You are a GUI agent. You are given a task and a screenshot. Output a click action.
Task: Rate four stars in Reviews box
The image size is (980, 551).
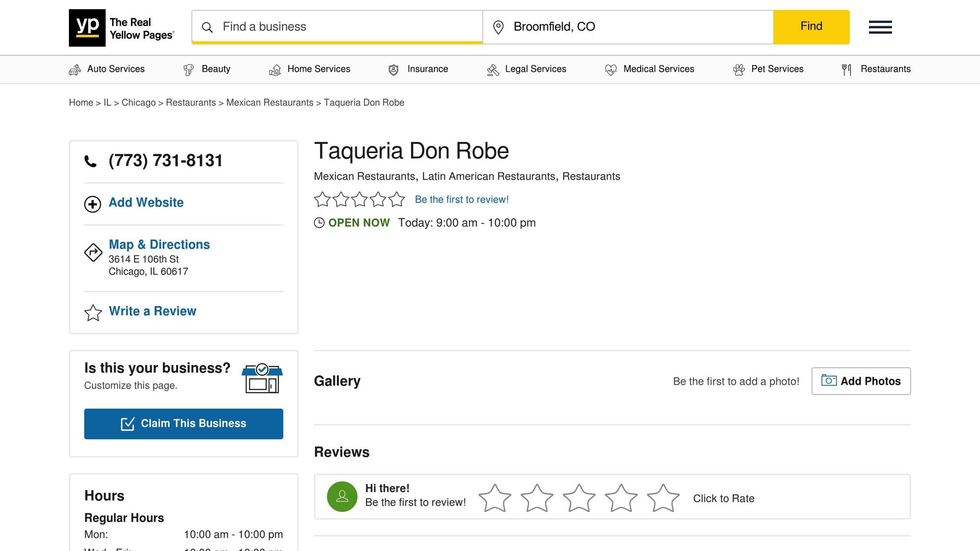(621, 498)
